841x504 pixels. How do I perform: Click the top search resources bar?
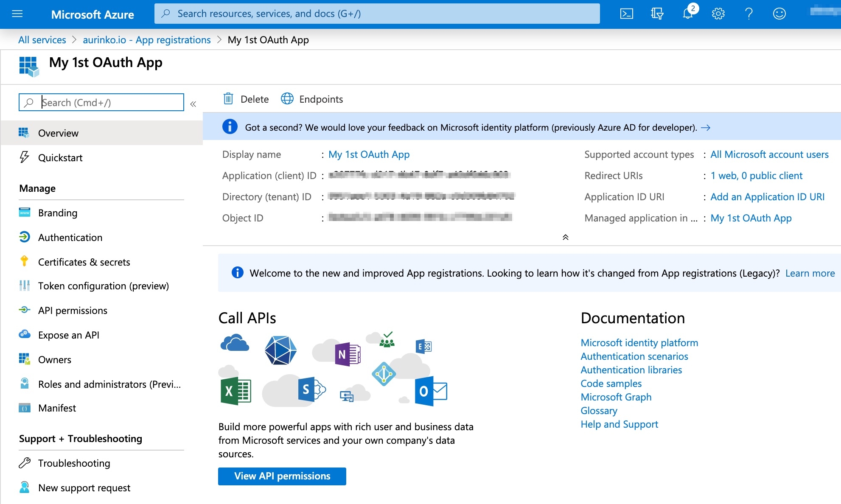point(377,14)
